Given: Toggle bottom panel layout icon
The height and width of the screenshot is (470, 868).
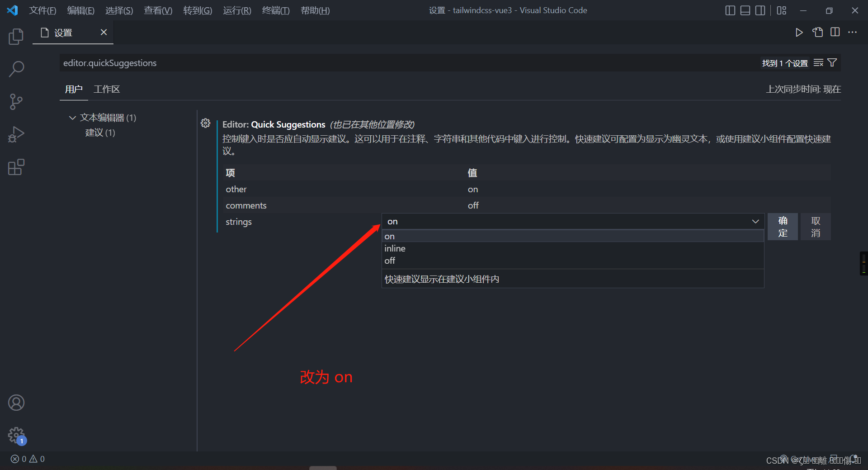Looking at the screenshot, I should point(745,10).
